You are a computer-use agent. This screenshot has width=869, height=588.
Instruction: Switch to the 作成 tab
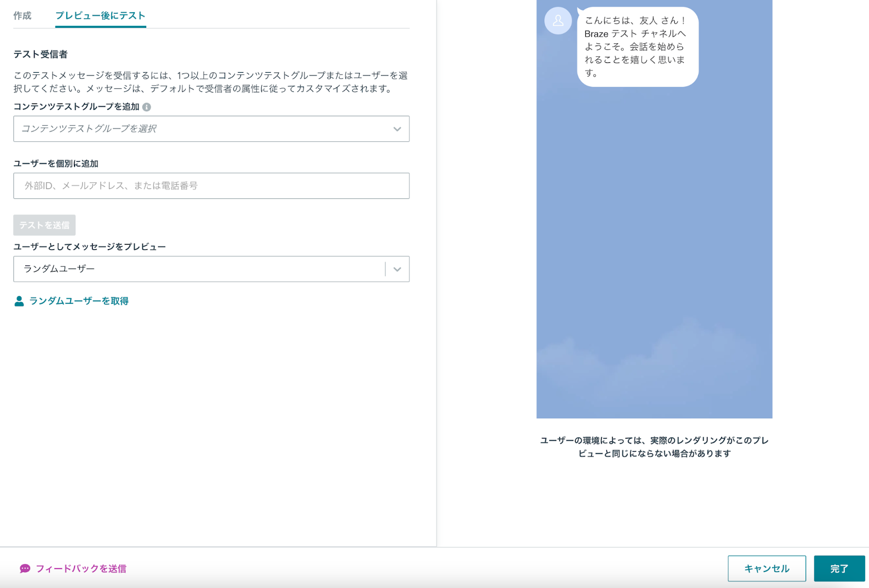pos(22,16)
